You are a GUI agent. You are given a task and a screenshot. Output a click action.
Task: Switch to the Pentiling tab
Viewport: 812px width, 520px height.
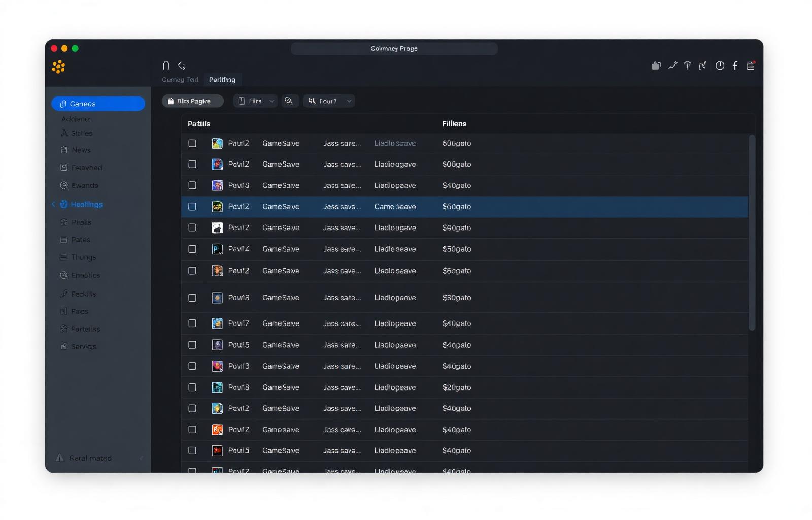(x=222, y=79)
